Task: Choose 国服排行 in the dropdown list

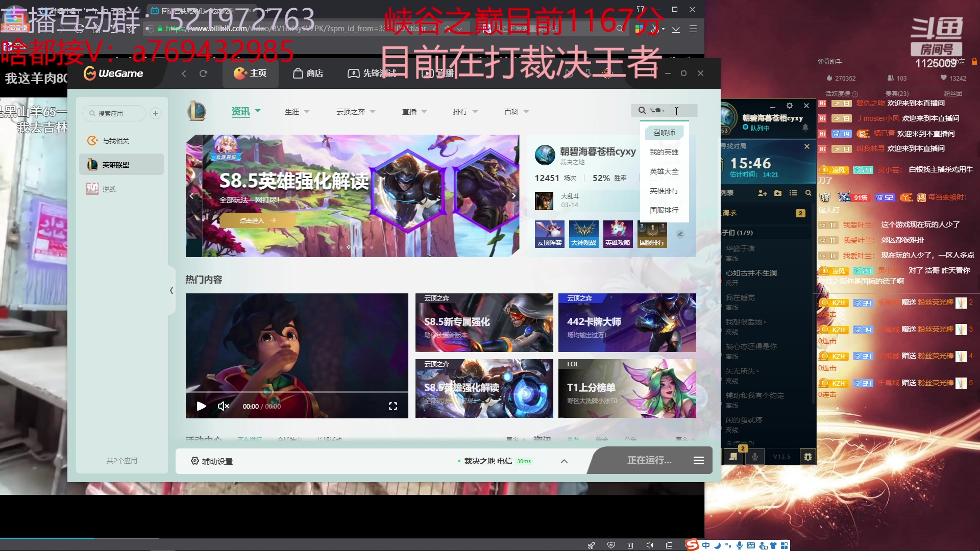Action: 664,210
